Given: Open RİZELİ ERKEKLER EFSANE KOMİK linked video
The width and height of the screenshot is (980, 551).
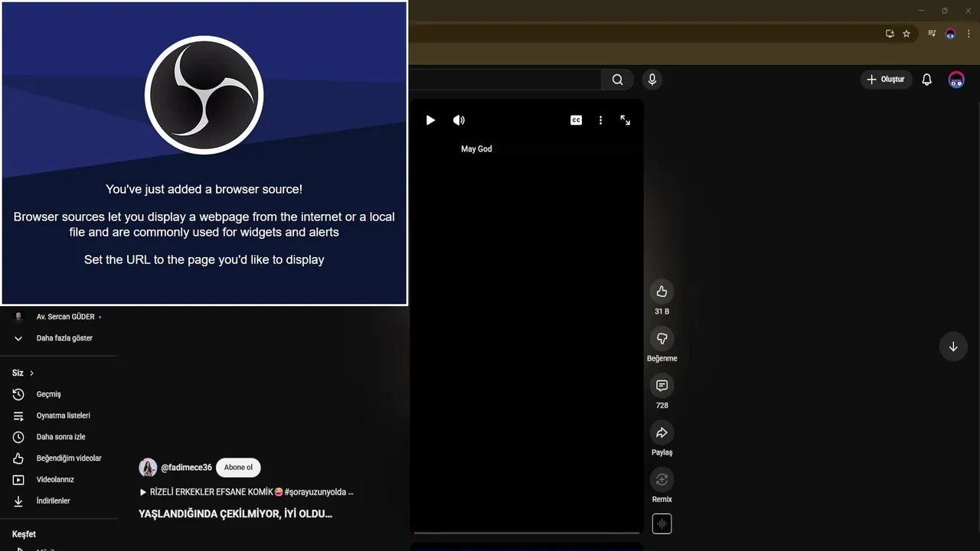Looking at the screenshot, I should 246,492.
